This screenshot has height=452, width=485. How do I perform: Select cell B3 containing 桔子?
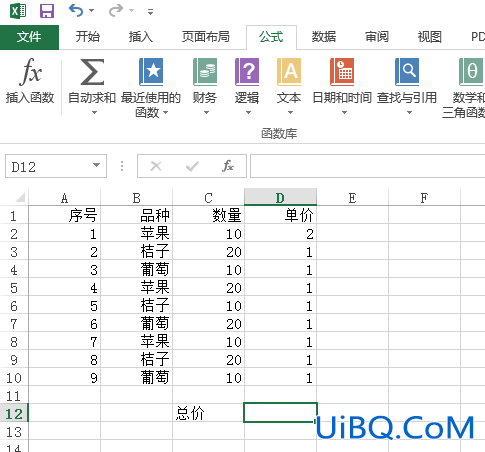tap(137, 251)
